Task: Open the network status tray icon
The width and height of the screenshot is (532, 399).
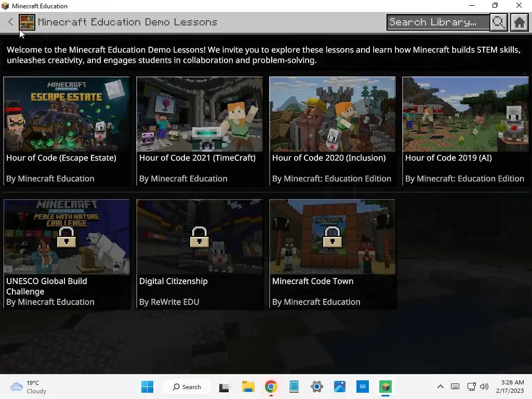Action: tap(471, 387)
